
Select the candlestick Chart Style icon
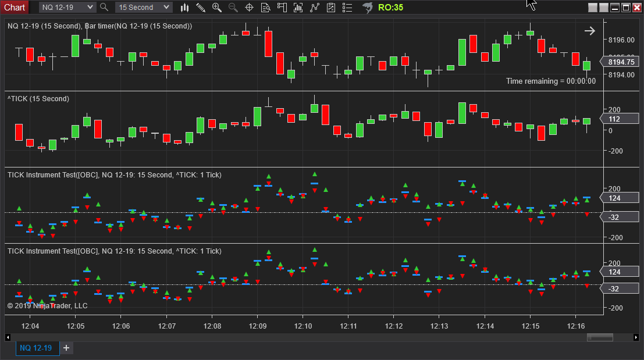(184, 8)
